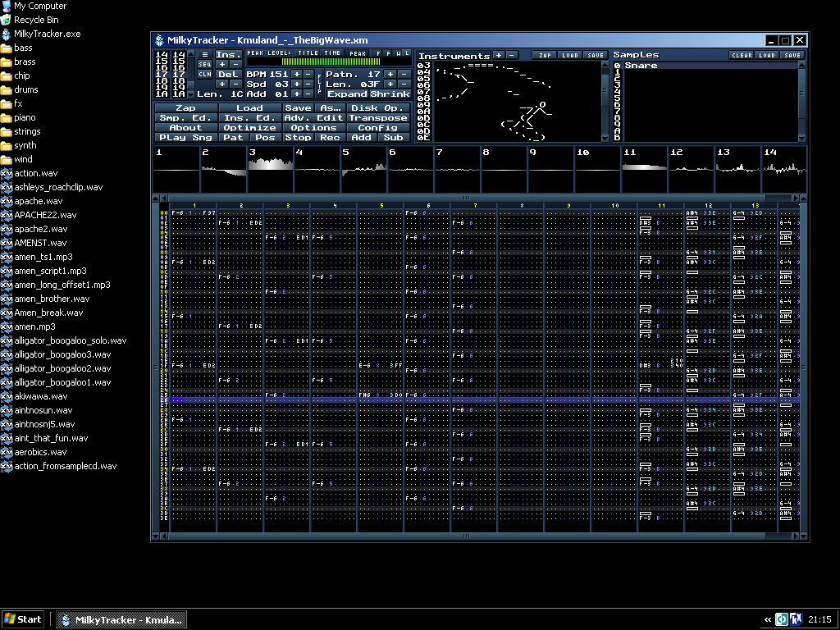Open Disk Op. panel
This screenshot has width=840, height=630.
pyautogui.click(x=377, y=107)
